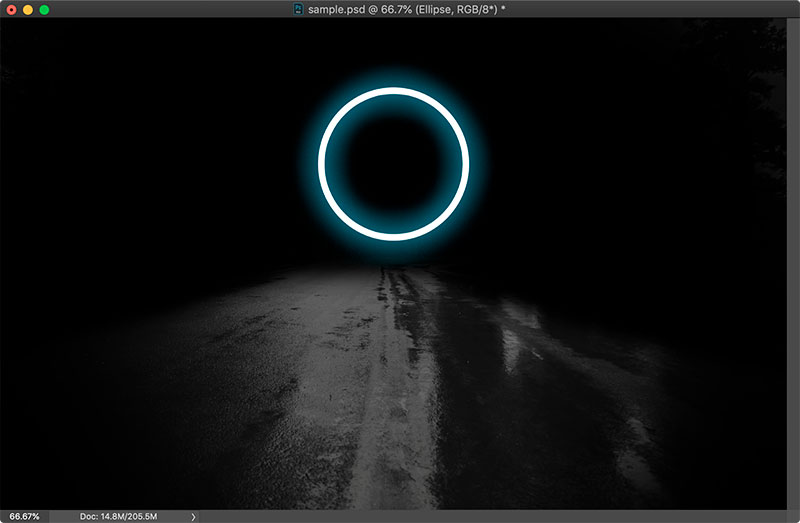Click the PSD file icon in title bar
This screenshot has width=800, height=523.
tap(298, 9)
